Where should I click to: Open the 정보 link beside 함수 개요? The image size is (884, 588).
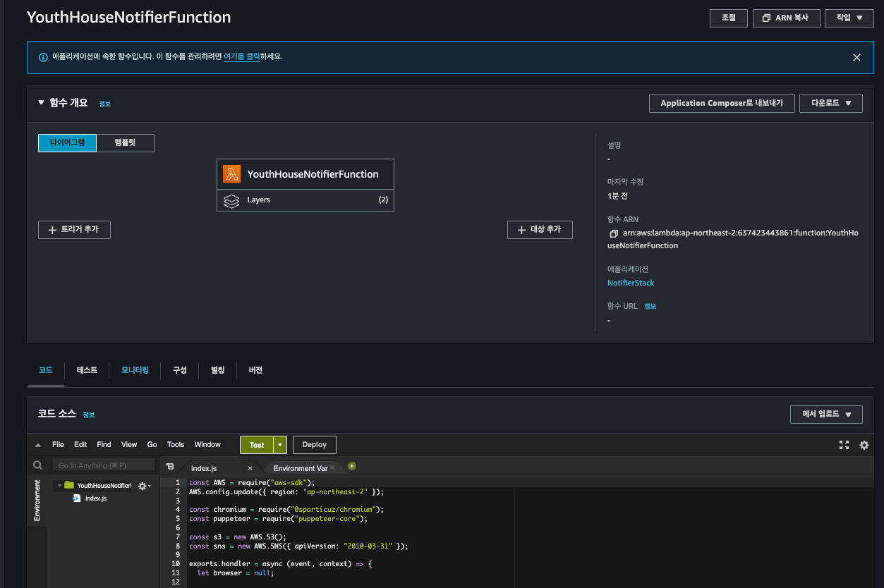pos(104,104)
